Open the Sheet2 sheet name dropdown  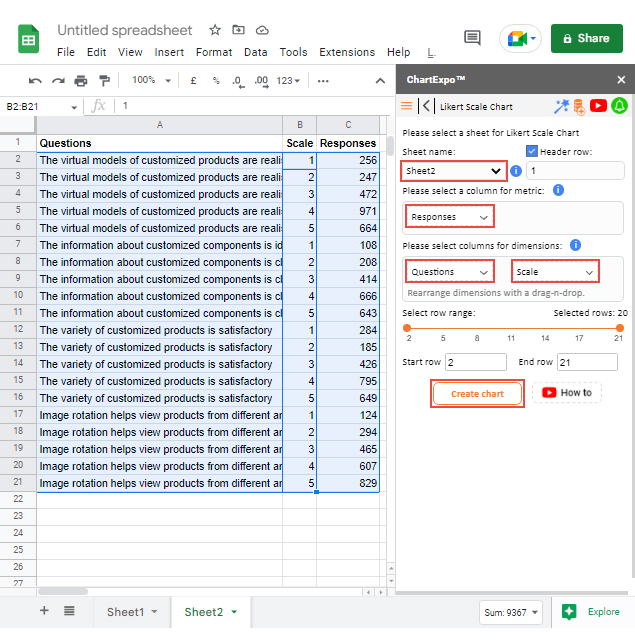[454, 171]
